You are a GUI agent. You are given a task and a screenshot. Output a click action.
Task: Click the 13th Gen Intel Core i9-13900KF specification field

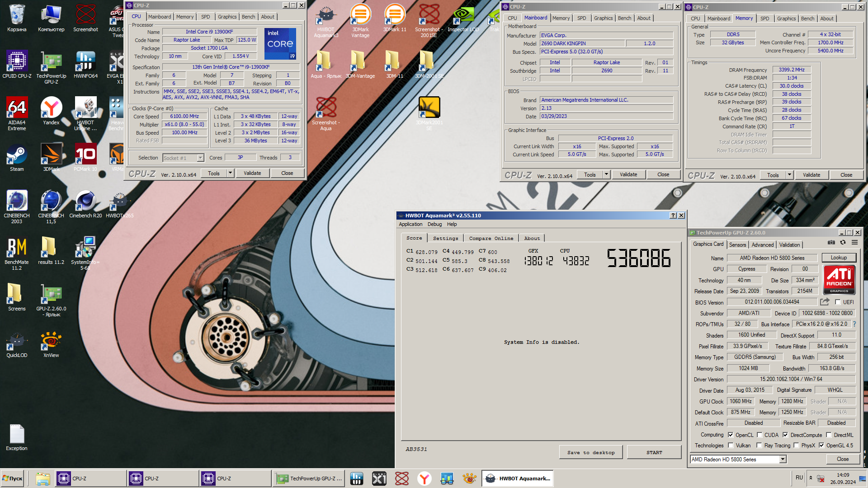point(231,67)
